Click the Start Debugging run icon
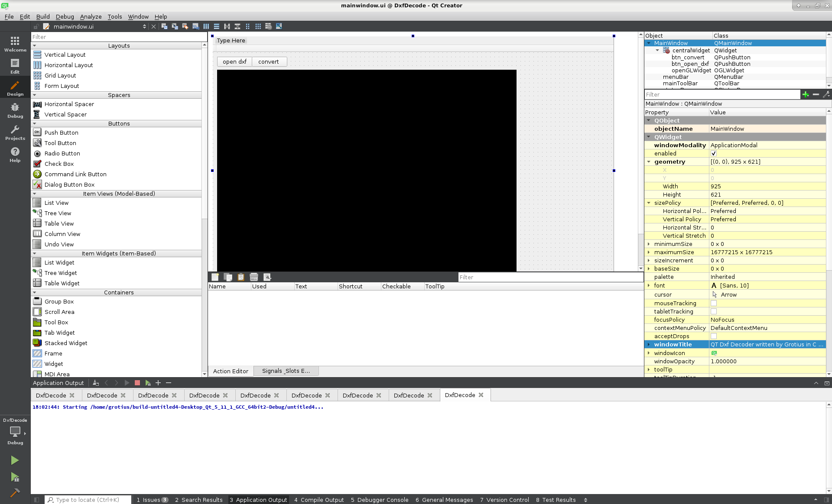The width and height of the screenshot is (832, 504). tap(15, 477)
